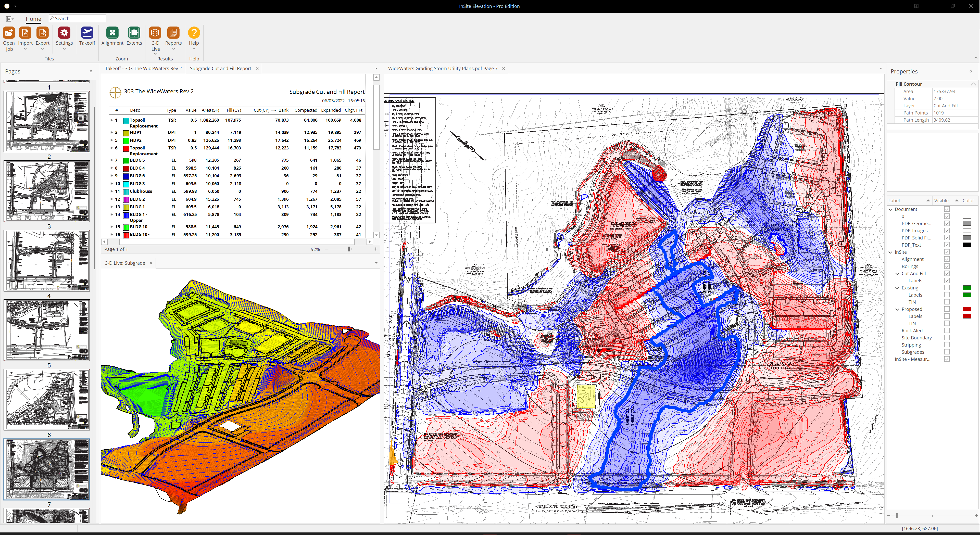Viewport: 980px width, 535px height.
Task: Close the Subgrade Cut and Fill Report tab
Action: click(257, 68)
